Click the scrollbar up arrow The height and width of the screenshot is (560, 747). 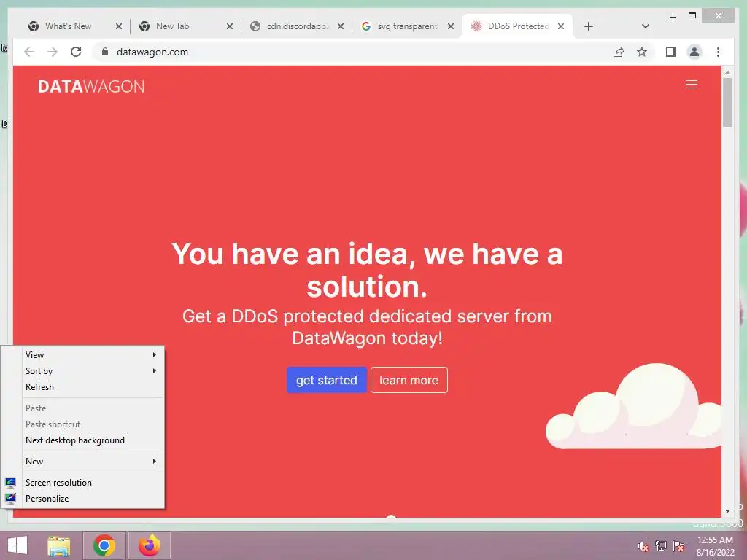pos(727,72)
